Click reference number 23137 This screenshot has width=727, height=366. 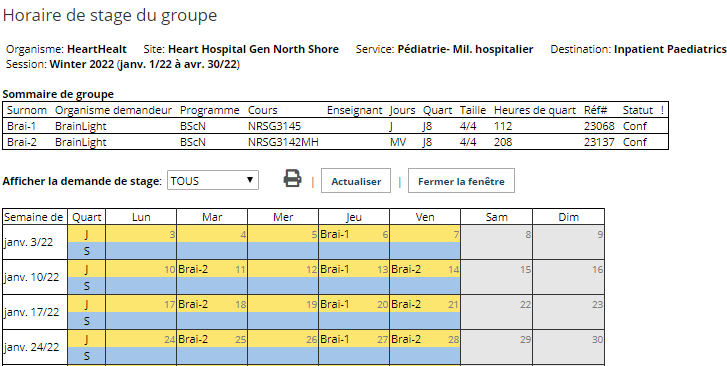(599, 142)
